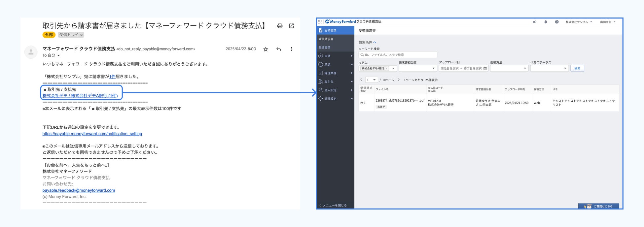The image size is (644, 227).
Task: Remove the 受信トレイ label with its x
Action: (82, 35)
